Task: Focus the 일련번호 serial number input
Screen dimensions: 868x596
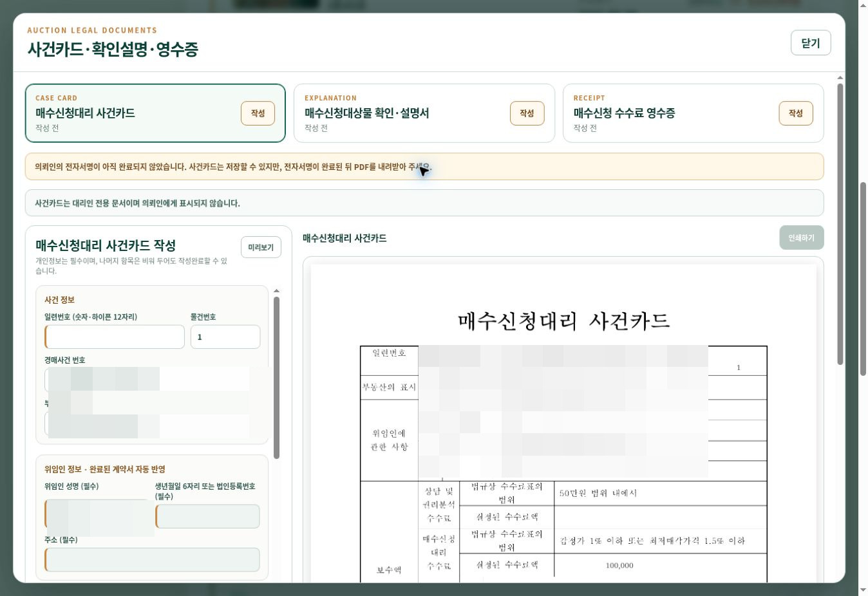Action: click(x=115, y=337)
